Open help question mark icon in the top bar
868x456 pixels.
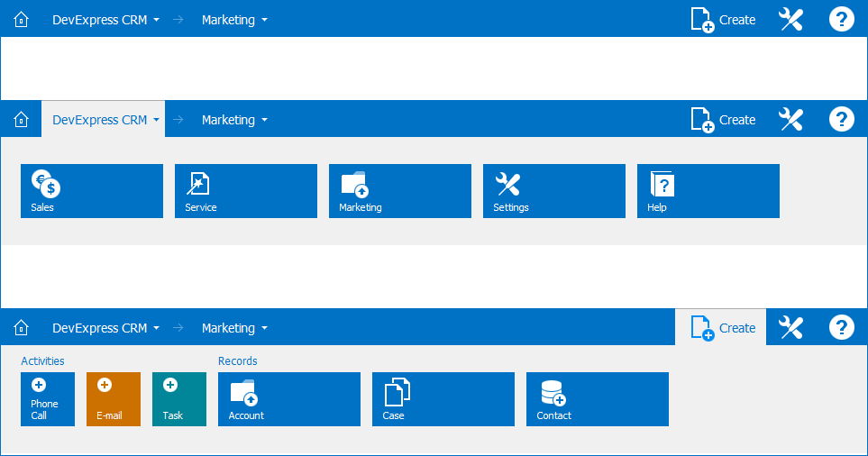coord(841,20)
